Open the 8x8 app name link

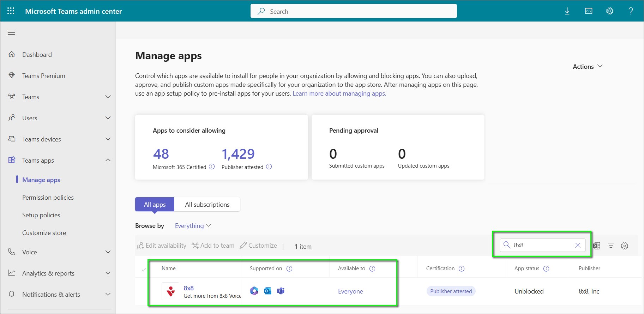[188, 288]
